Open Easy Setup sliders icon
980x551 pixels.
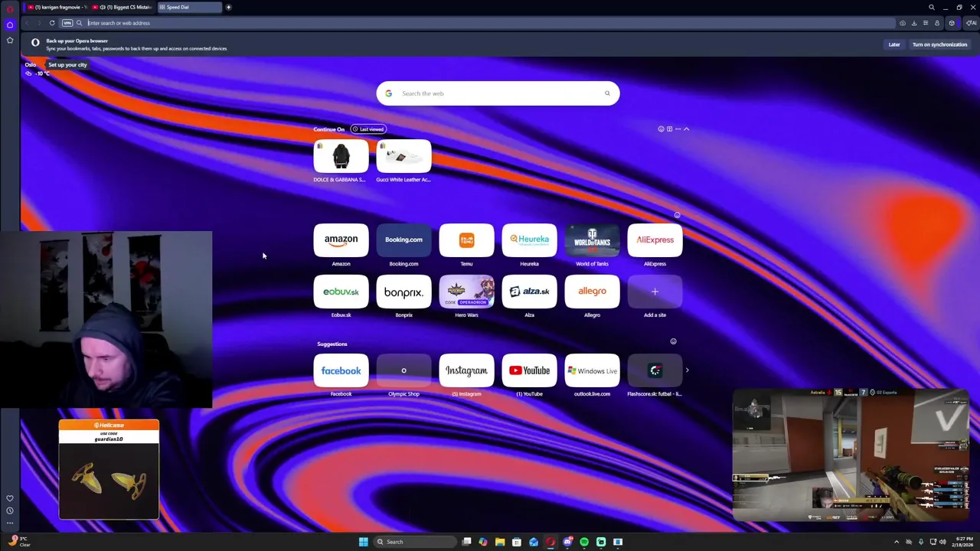click(x=926, y=23)
